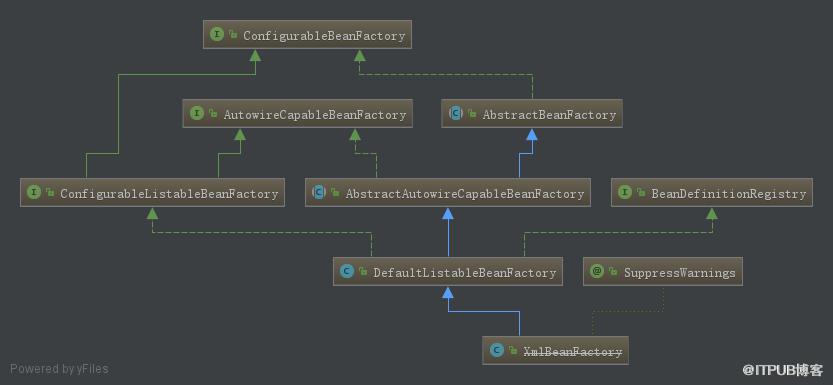The image size is (833, 385).
Task: Click the interface icon on BeanDefinitionRegistry
Action: click(x=625, y=193)
